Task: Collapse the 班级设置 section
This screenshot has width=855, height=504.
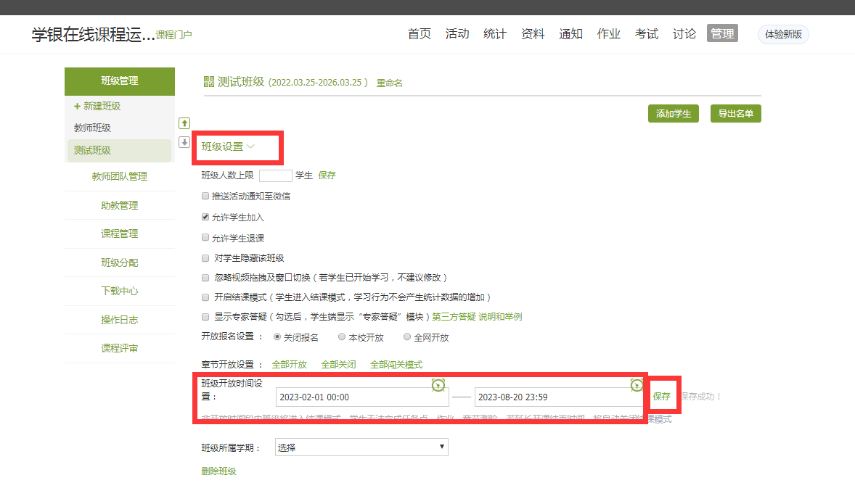Action: coord(228,146)
